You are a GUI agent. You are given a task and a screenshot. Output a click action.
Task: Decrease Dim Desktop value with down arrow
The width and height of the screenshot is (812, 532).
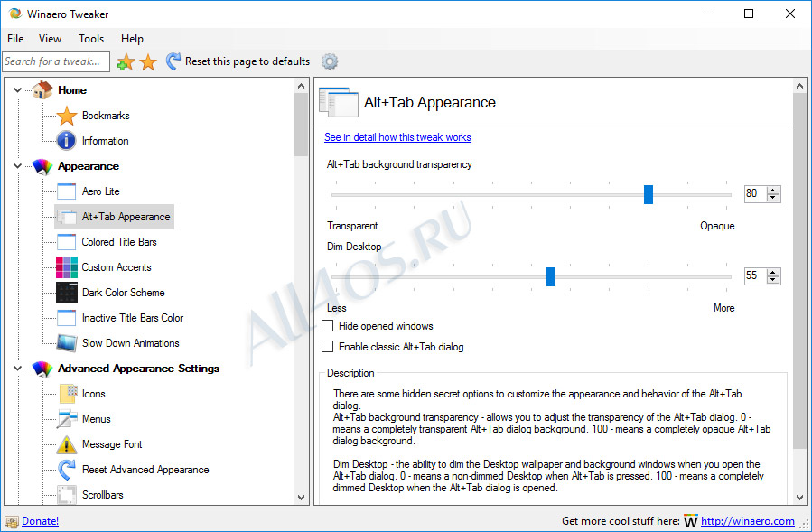[x=773, y=280]
